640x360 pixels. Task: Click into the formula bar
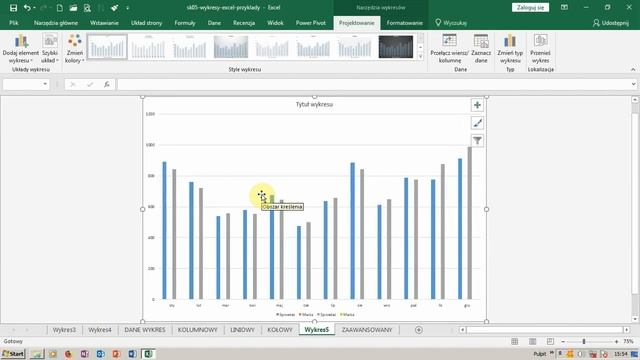point(373,84)
